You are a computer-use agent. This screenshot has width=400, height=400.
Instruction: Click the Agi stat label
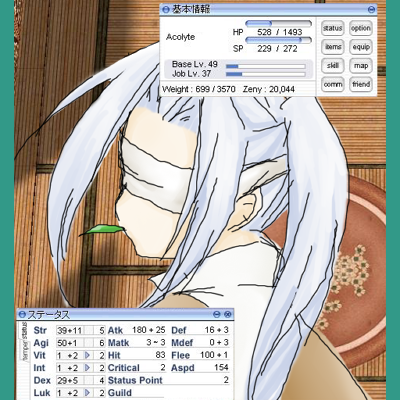pos(41,343)
